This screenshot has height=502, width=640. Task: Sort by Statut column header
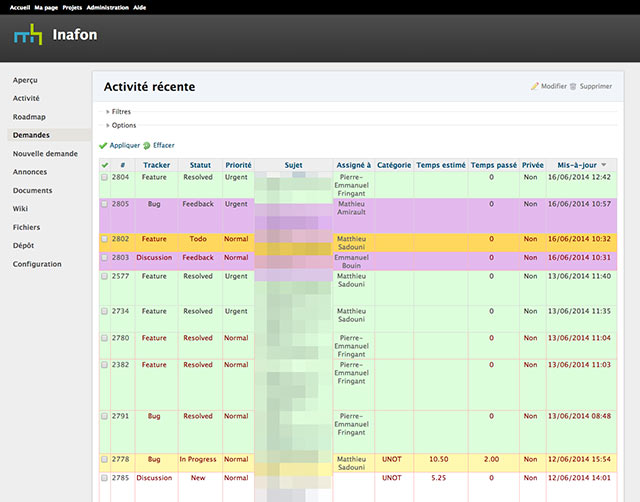coord(200,165)
